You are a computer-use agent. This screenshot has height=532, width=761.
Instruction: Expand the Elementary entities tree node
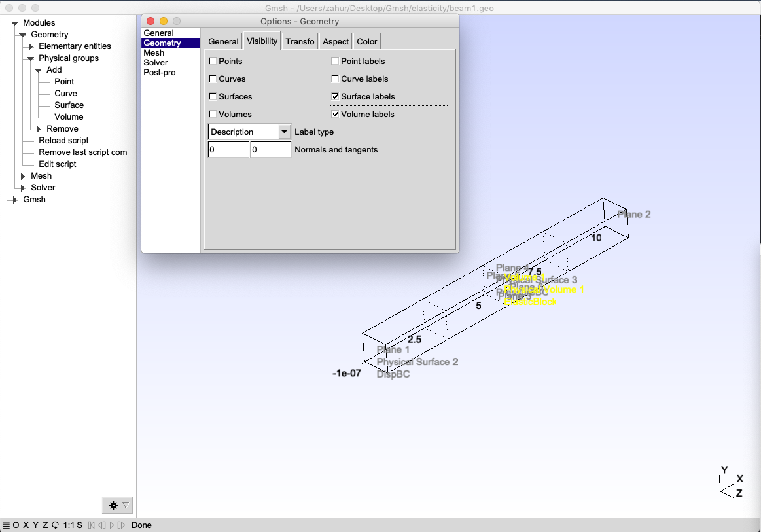tap(31, 46)
